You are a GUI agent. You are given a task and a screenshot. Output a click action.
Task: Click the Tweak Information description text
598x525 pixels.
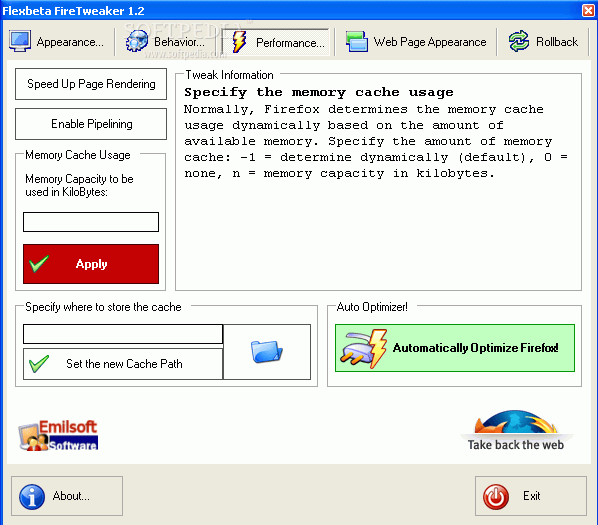pos(376,133)
